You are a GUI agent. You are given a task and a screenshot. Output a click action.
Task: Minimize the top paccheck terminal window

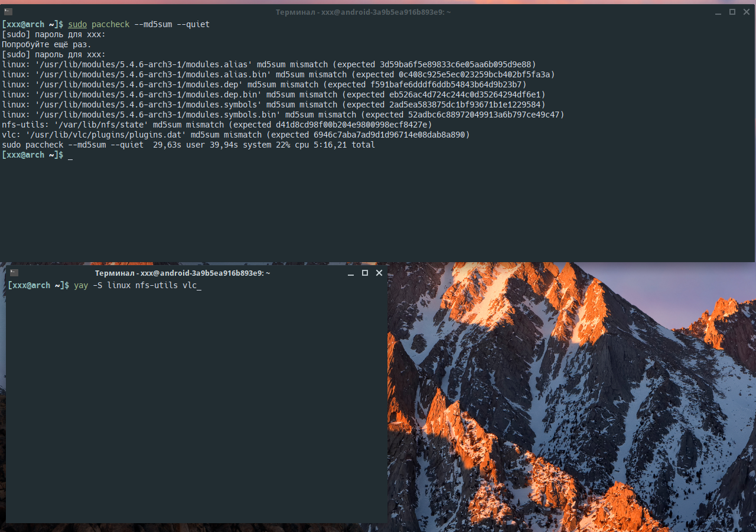pos(718,12)
